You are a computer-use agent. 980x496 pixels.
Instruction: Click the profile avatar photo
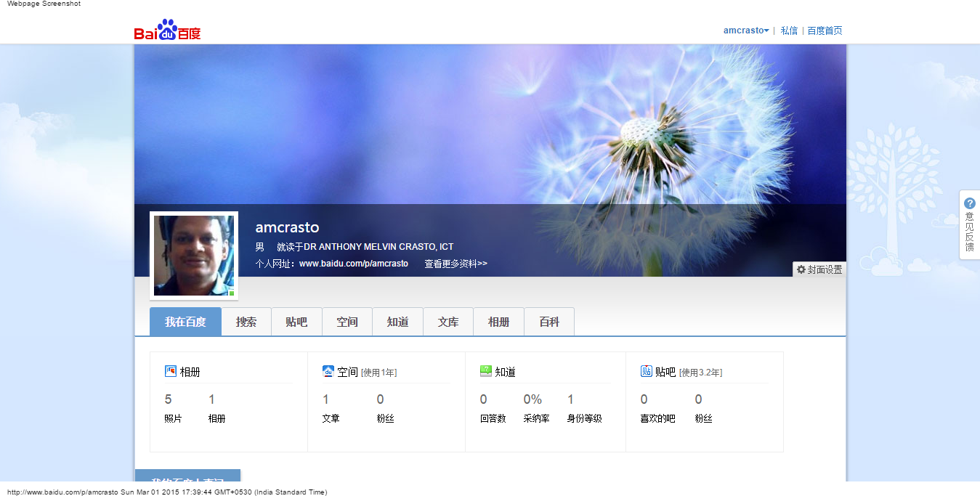194,256
